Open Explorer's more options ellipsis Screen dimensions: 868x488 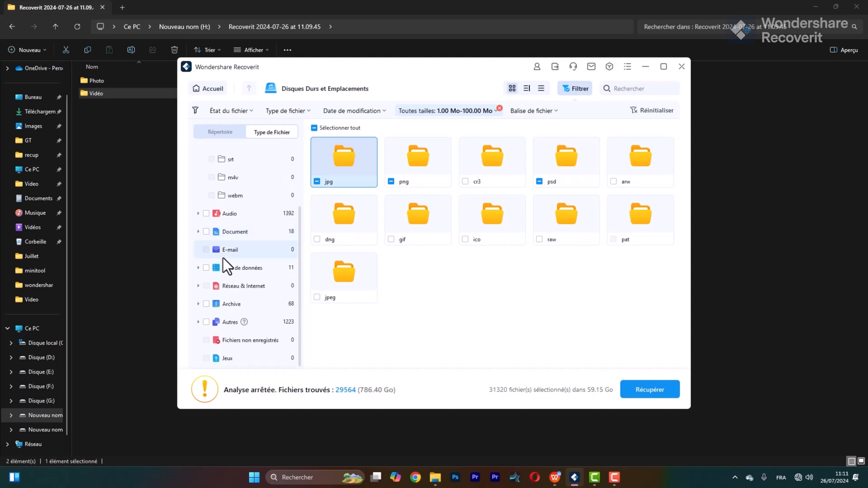(288, 50)
